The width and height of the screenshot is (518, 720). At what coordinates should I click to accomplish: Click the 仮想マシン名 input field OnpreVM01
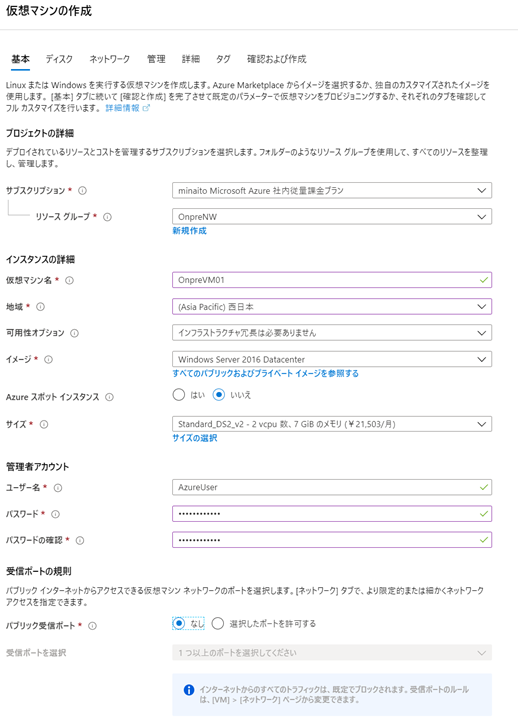coord(332,280)
